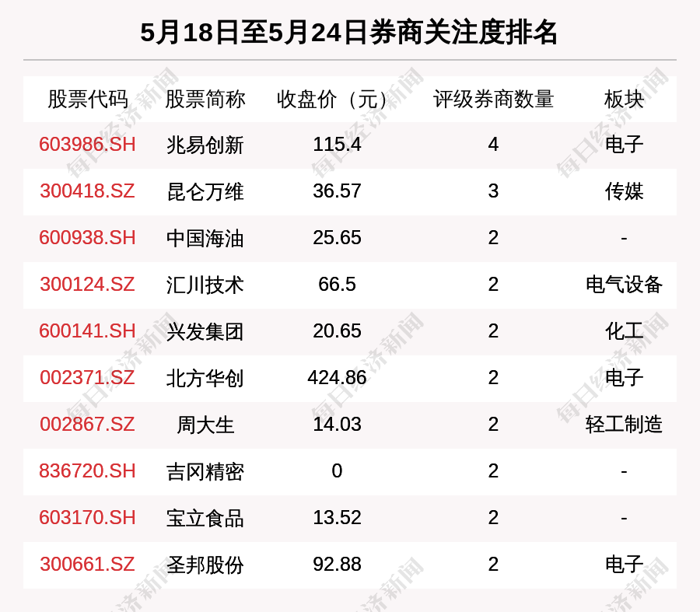Click the title 5月18日至5月24日券商关注度排名
Image resolution: width=700 pixels, height=612 pixels.
tap(349, 33)
